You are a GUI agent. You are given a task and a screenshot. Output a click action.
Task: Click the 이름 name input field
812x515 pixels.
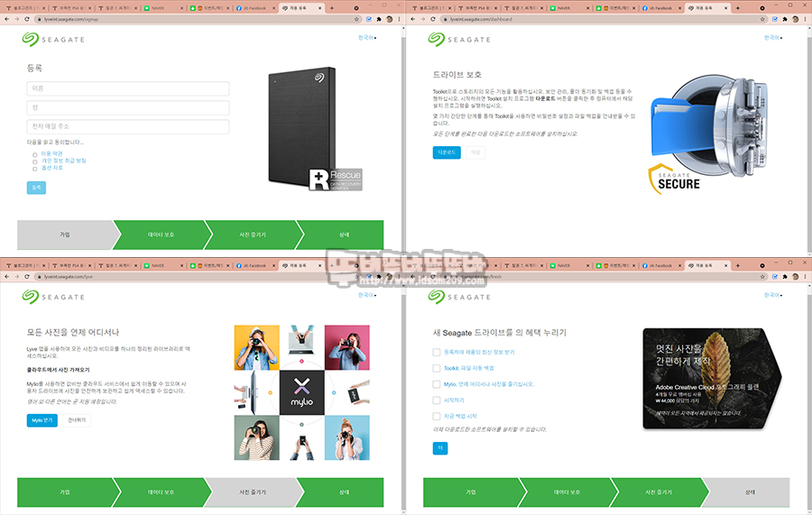128,88
